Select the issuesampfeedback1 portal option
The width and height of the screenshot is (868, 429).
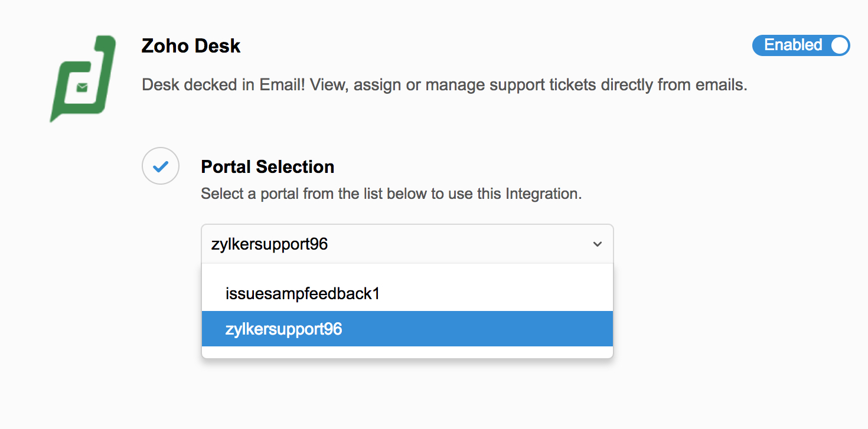302,293
